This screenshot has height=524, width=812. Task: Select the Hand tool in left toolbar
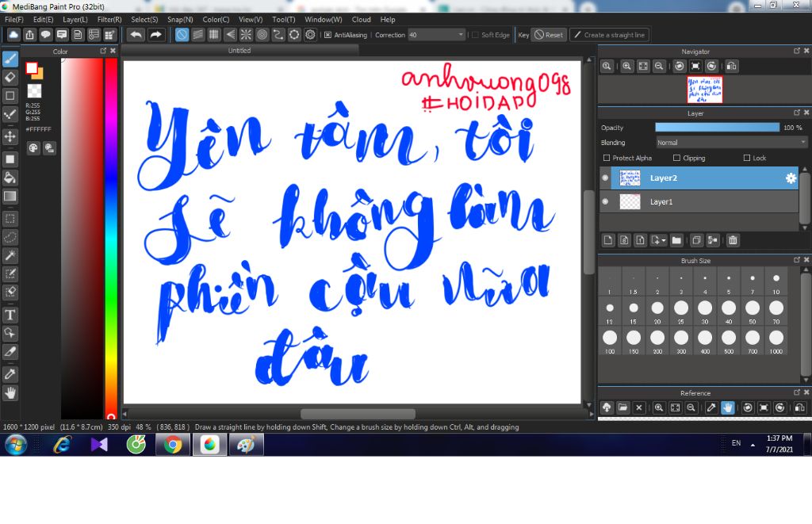tap(10, 393)
